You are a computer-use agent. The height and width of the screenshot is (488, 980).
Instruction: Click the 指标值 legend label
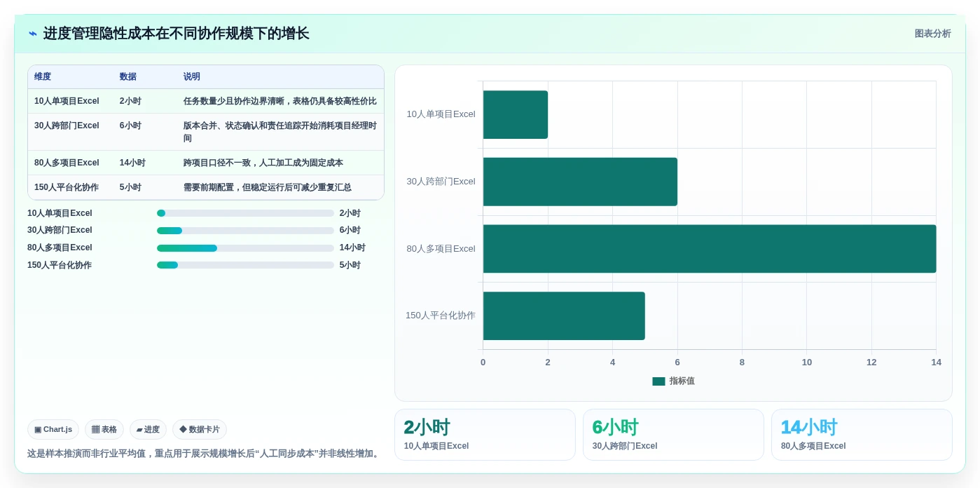pyautogui.click(x=682, y=381)
